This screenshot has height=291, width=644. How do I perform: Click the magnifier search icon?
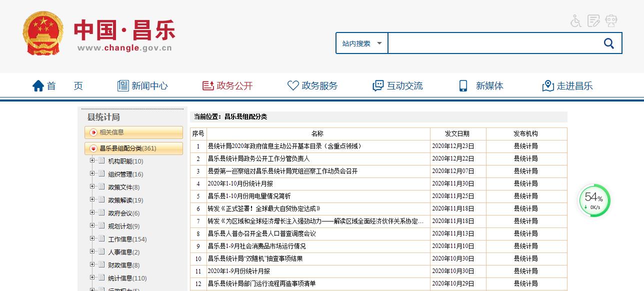point(608,43)
